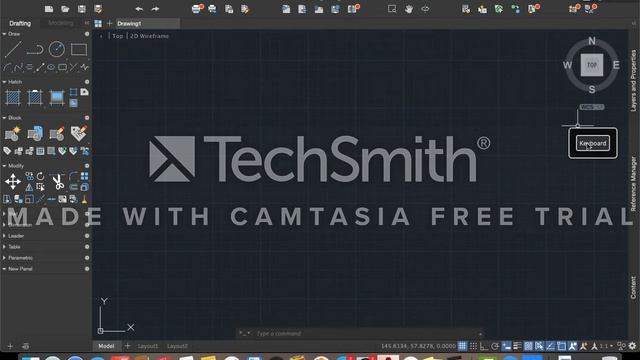Collapse the Hatch panel
Image resolution: width=640 pixels, height=360 pixels.
pos(4,82)
